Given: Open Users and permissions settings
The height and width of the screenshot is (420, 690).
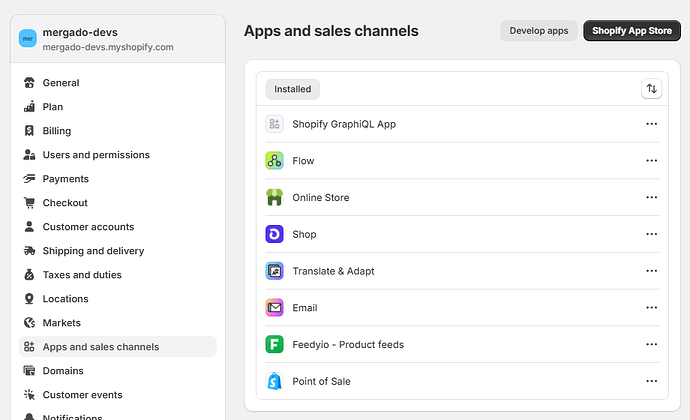Looking at the screenshot, I should coord(96,155).
